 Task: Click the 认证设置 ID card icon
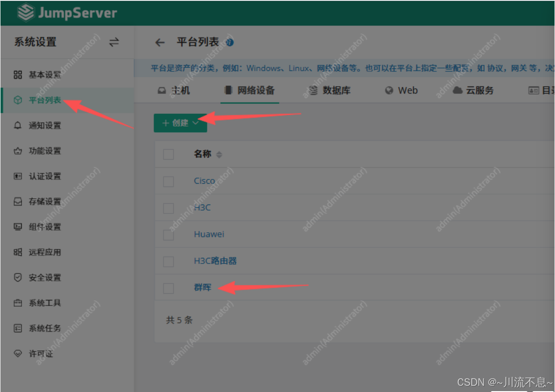17,176
